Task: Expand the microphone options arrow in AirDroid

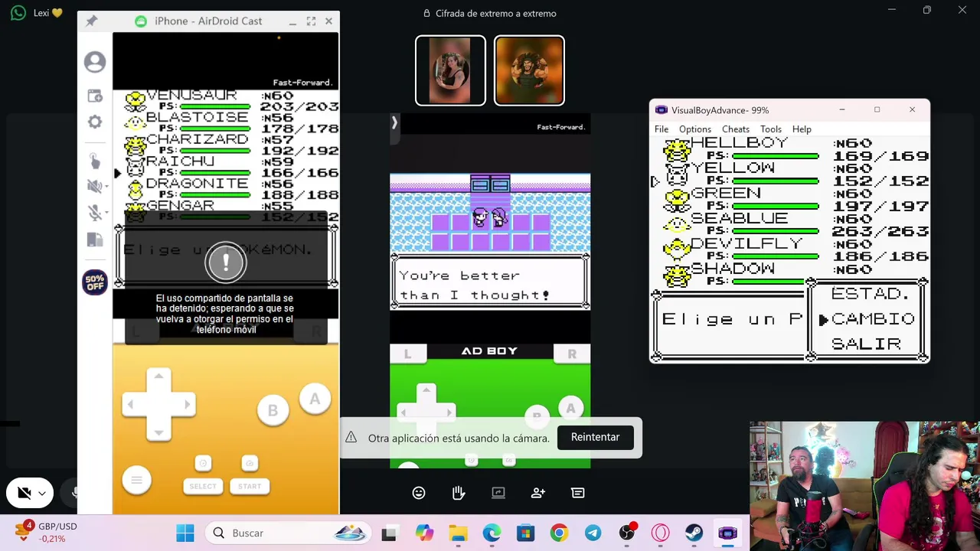Action: coord(106,213)
